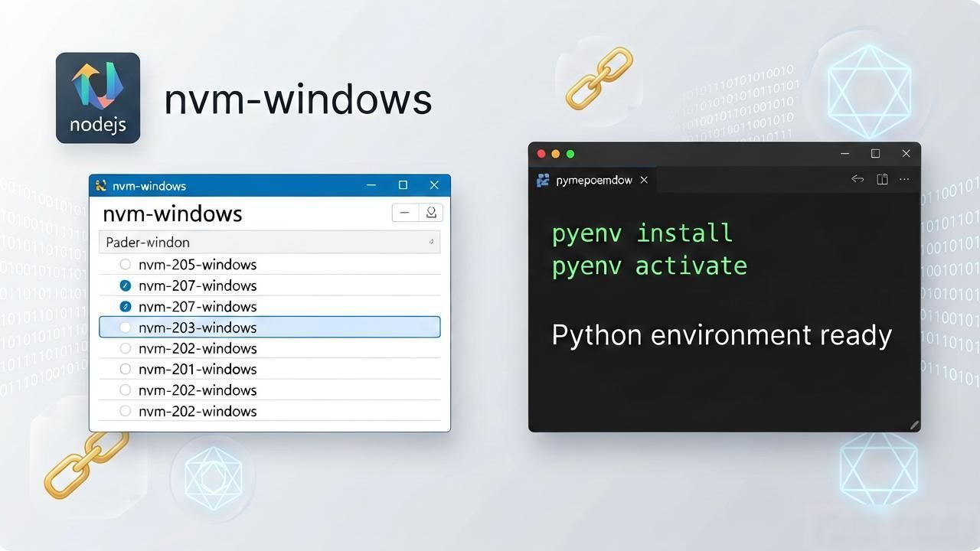
Task: Click the yellow dot in terminal title bar
Action: tap(556, 154)
